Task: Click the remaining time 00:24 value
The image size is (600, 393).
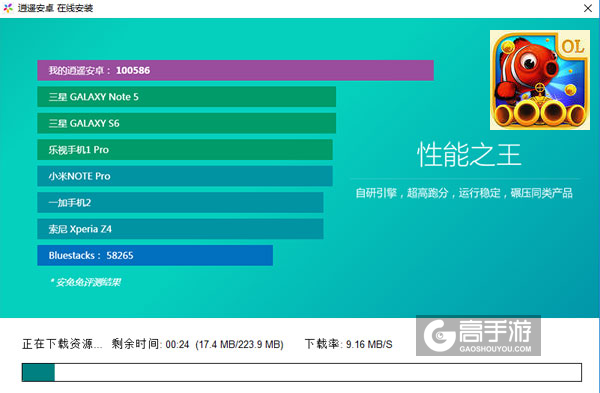Action: point(177,344)
